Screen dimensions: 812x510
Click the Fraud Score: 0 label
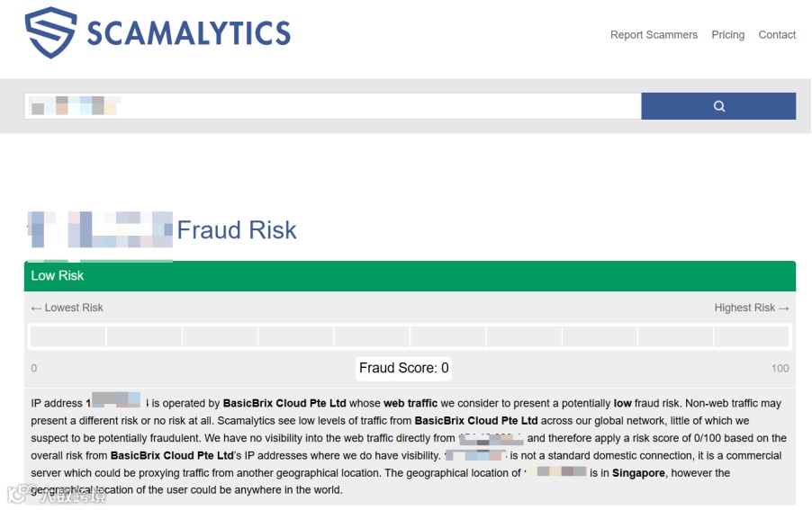click(403, 368)
